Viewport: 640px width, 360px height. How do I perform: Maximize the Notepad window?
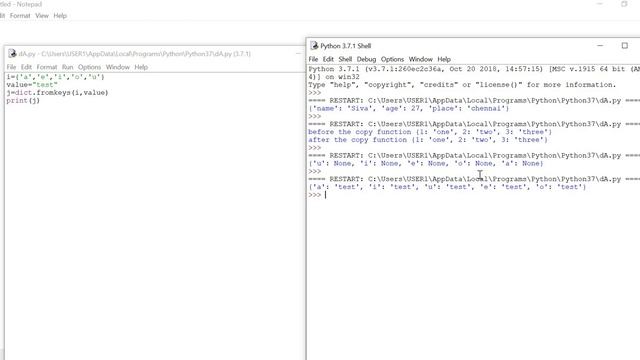624,4
